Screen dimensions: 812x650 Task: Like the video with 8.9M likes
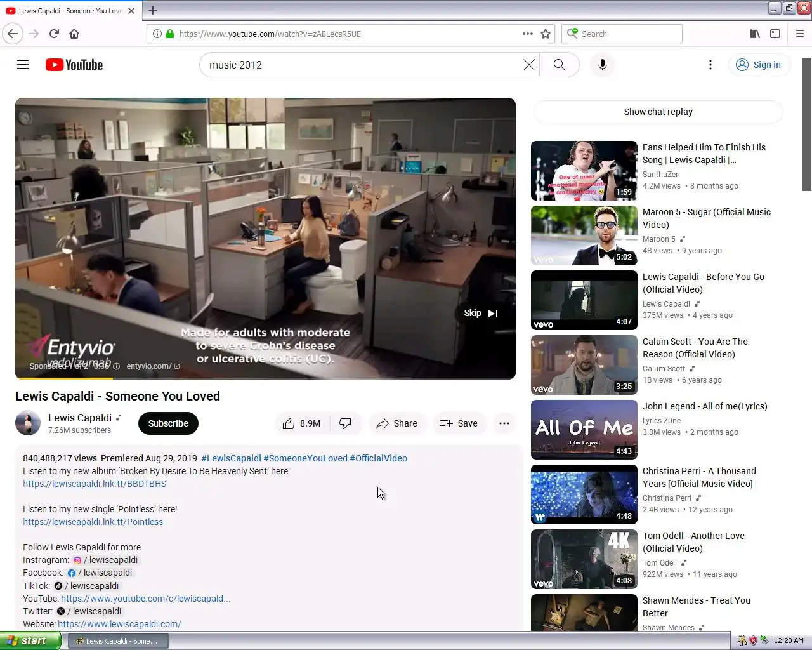pyautogui.click(x=302, y=423)
